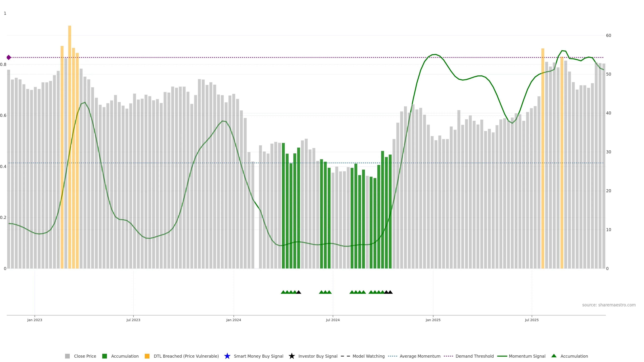The image size is (644, 362).
Task: Click the Average Momentum dotted line icon
Action: tap(392, 356)
